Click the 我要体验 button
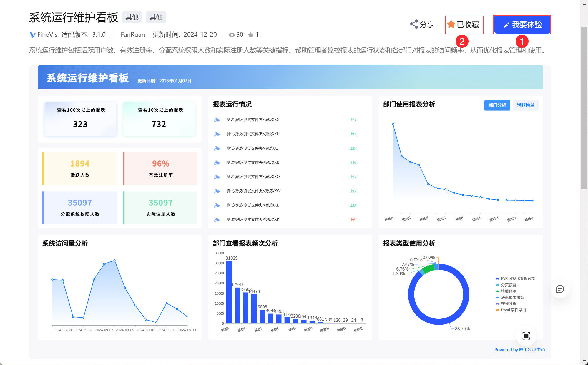This screenshot has width=588, height=365. pos(522,25)
